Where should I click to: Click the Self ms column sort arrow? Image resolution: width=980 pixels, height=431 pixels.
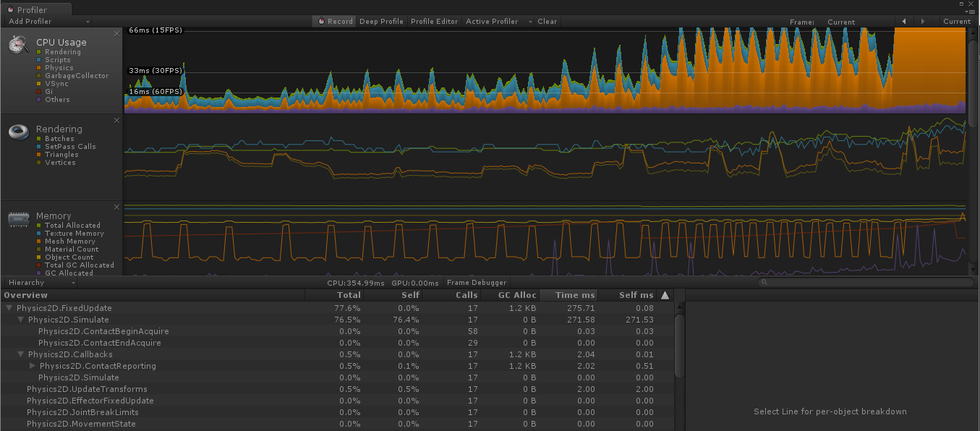pos(665,294)
